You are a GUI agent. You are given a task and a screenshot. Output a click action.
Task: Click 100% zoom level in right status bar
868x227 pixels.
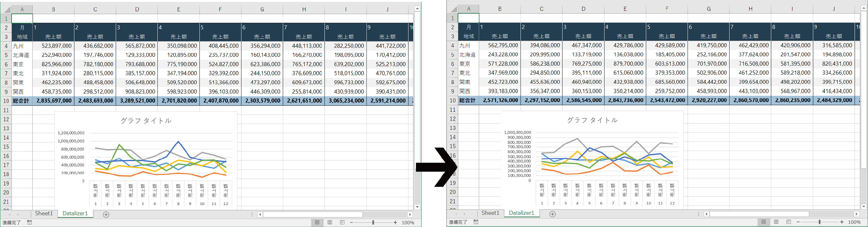(x=854, y=222)
